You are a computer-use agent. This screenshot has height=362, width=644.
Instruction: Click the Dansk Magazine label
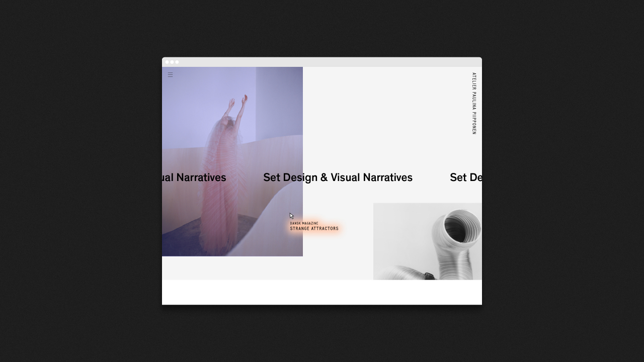(x=304, y=223)
